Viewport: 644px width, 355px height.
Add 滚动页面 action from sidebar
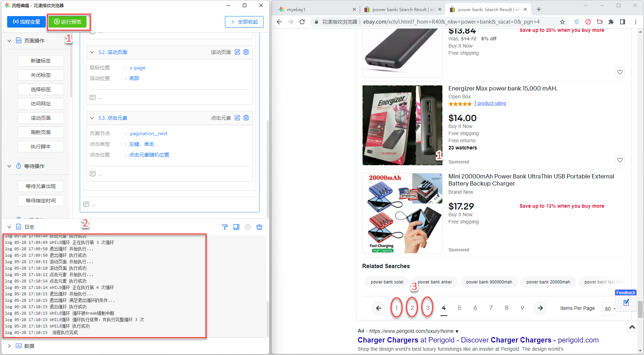tap(41, 118)
